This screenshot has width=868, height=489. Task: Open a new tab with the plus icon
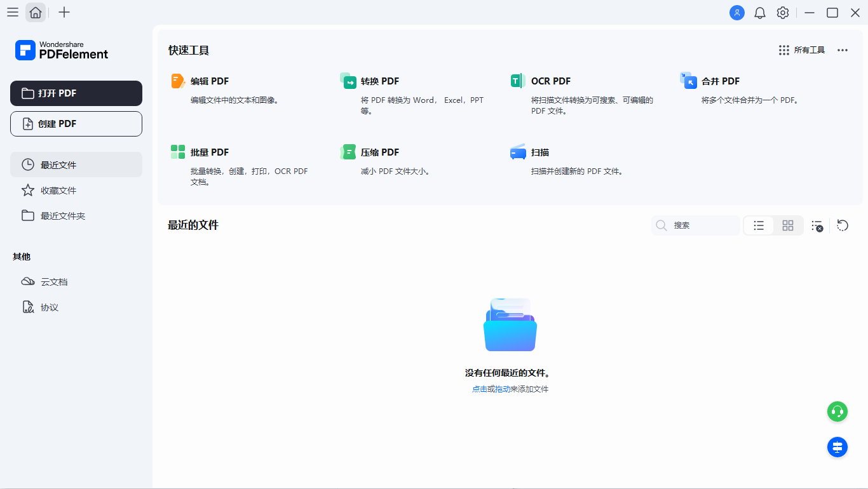[64, 12]
